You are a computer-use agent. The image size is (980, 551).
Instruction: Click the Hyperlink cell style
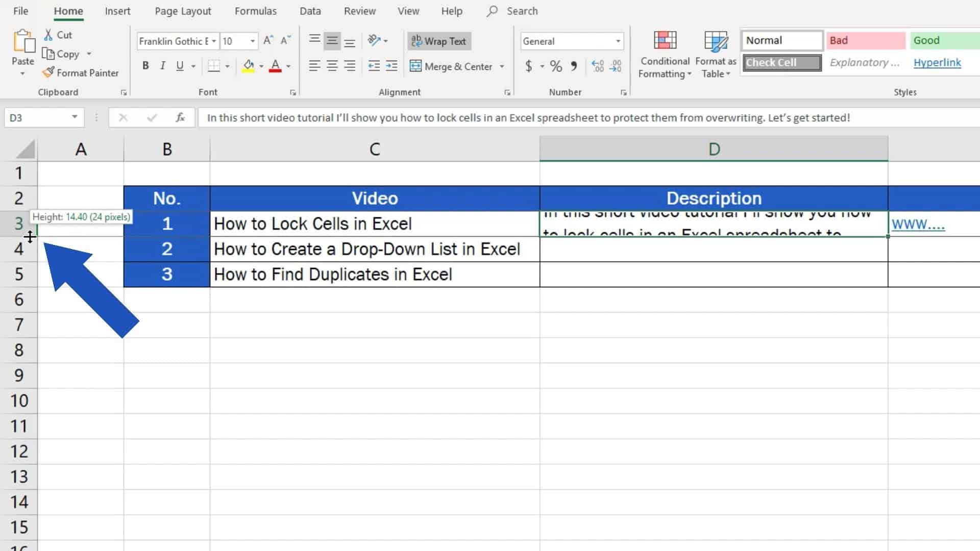(938, 62)
